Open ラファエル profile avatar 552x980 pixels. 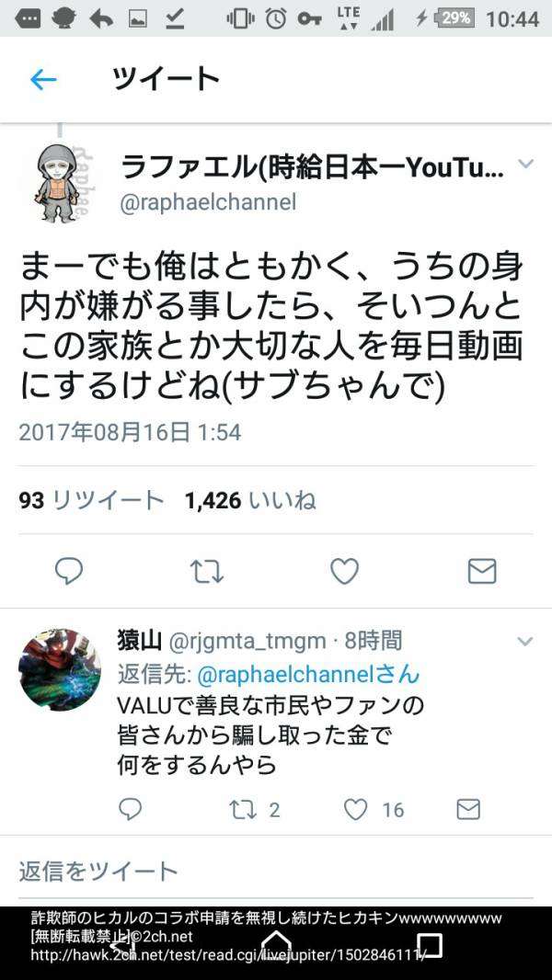[59, 182]
